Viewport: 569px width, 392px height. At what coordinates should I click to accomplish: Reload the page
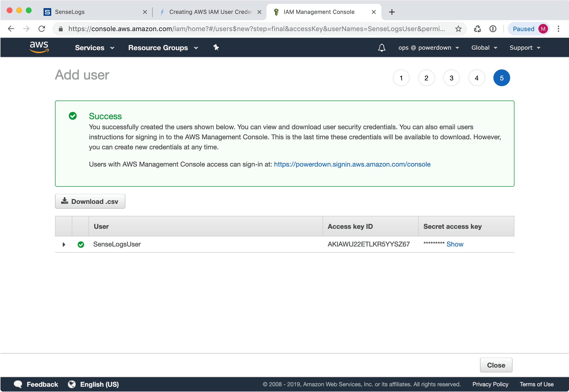click(42, 29)
